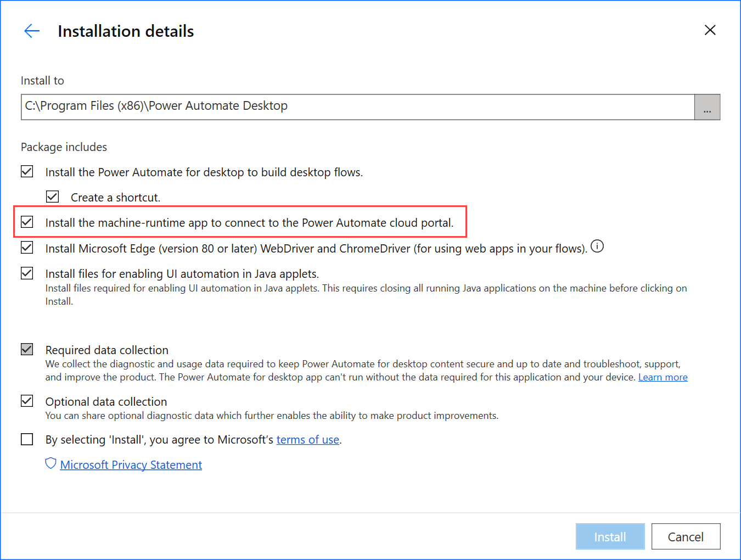Viewport: 741px width, 560px height.
Task: Browse for install folder with ellipsis button
Action: (x=707, y=107)
